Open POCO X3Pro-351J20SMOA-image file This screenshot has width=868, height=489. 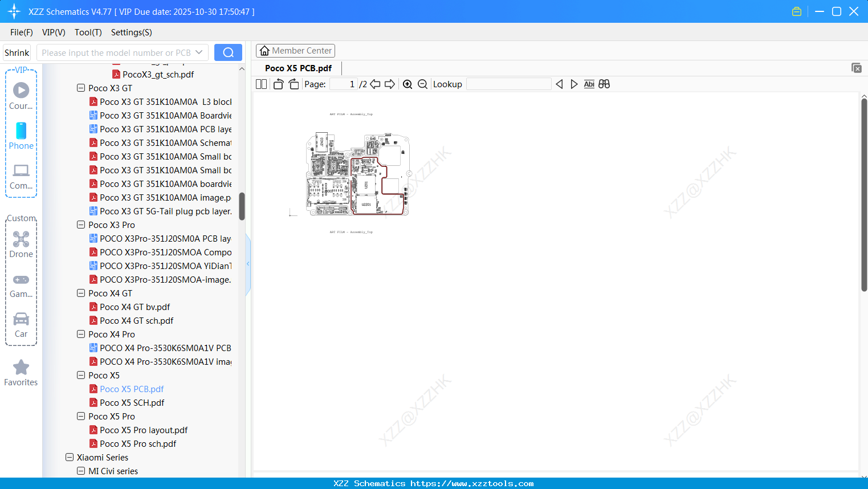pos(160,280)
